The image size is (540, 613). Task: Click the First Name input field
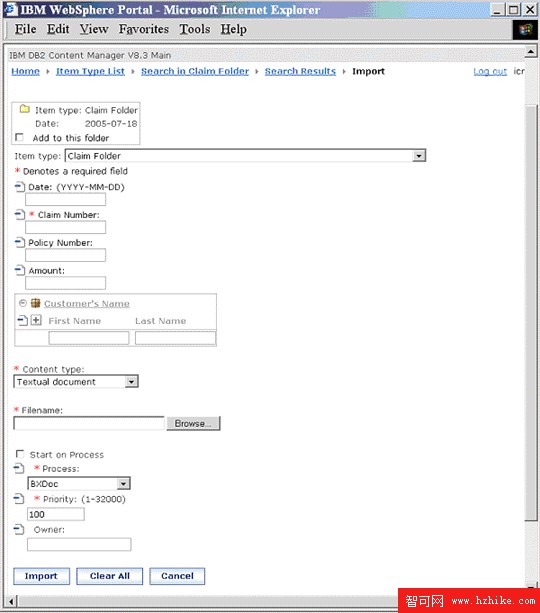click(x=89, y=338)
